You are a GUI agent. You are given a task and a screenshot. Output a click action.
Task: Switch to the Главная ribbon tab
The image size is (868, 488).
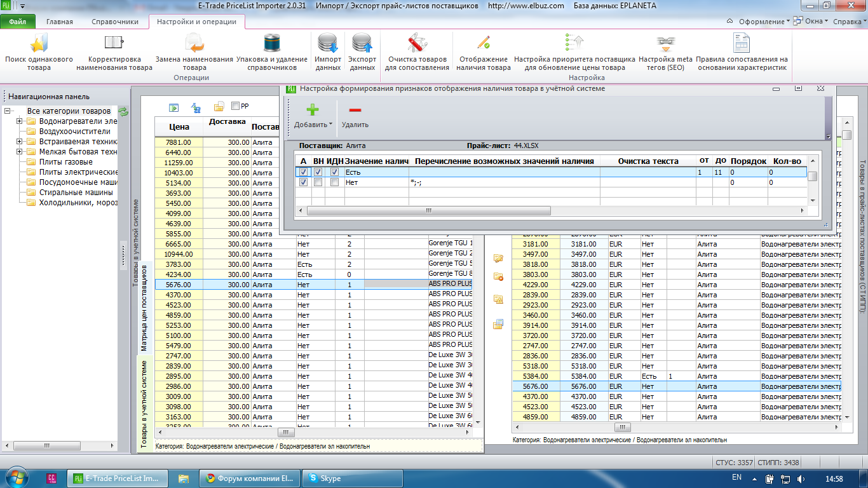click(60, 22)
